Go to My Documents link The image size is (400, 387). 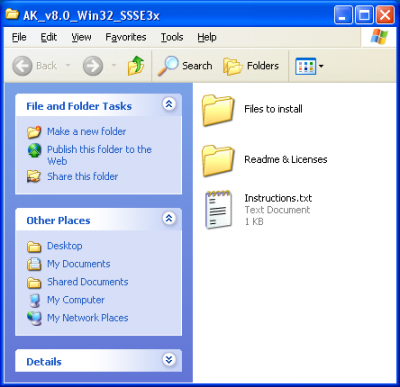pos(79,264)
